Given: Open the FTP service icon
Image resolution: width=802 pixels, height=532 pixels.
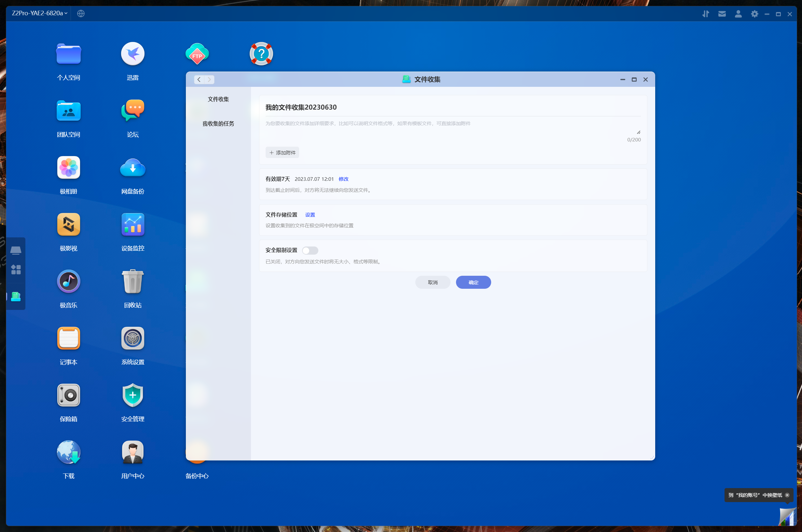Looking at the screenshot, I should [x=197, y=54].
